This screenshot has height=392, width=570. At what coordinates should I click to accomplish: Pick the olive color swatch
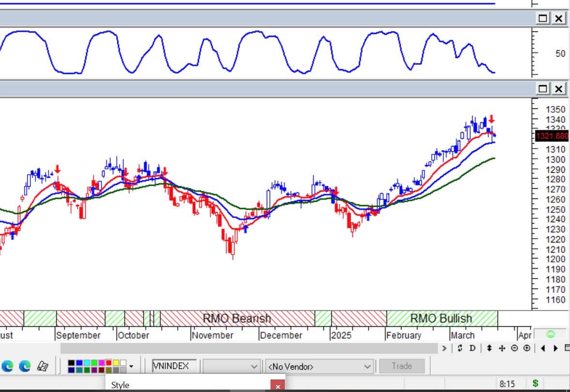(108, 370)
